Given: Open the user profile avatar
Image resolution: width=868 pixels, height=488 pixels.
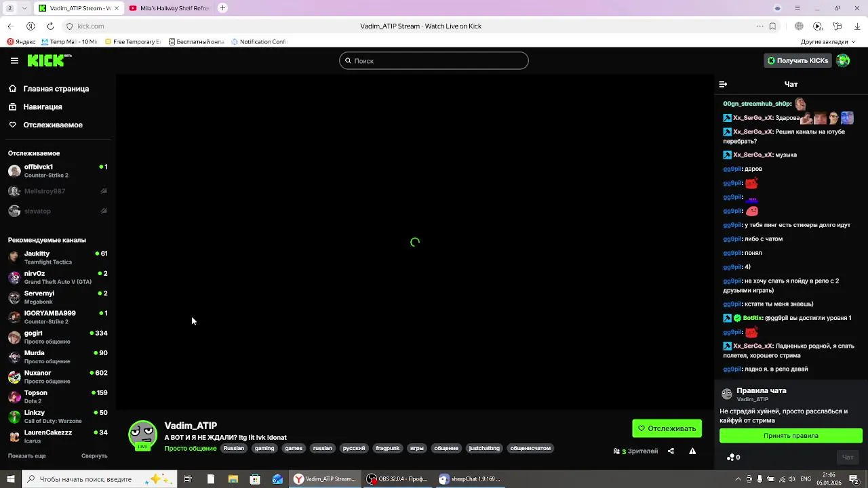Looking at the screenshot, I should pos(843,60).
